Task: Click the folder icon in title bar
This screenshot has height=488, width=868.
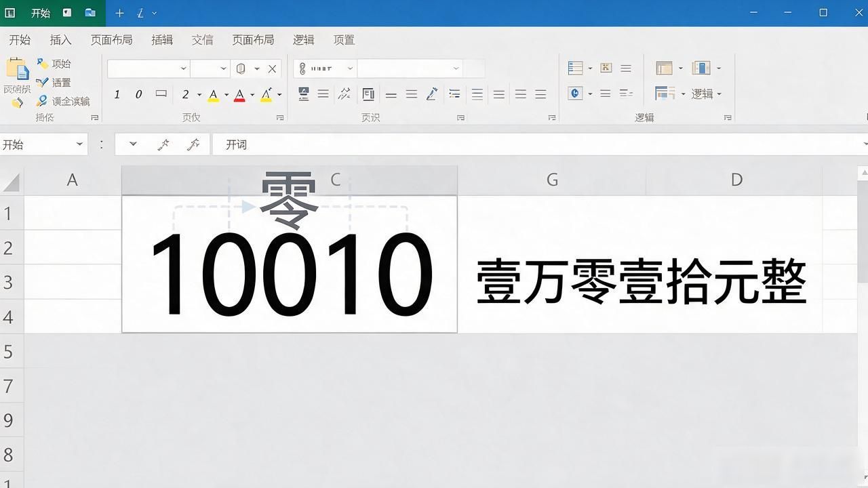Action: coord(90,13)
